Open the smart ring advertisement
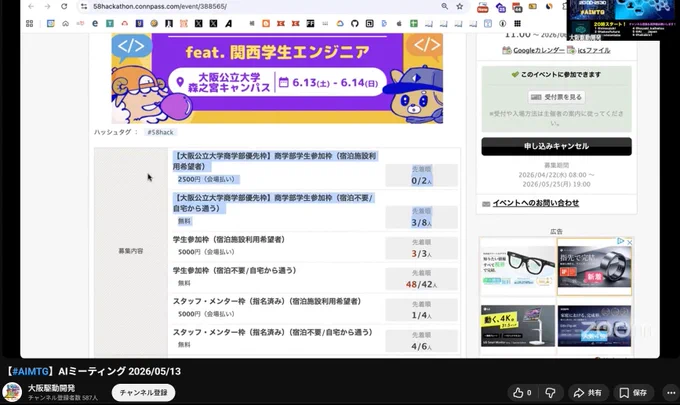680x405 pixels. pyautogui.click(x=595, y=267)
